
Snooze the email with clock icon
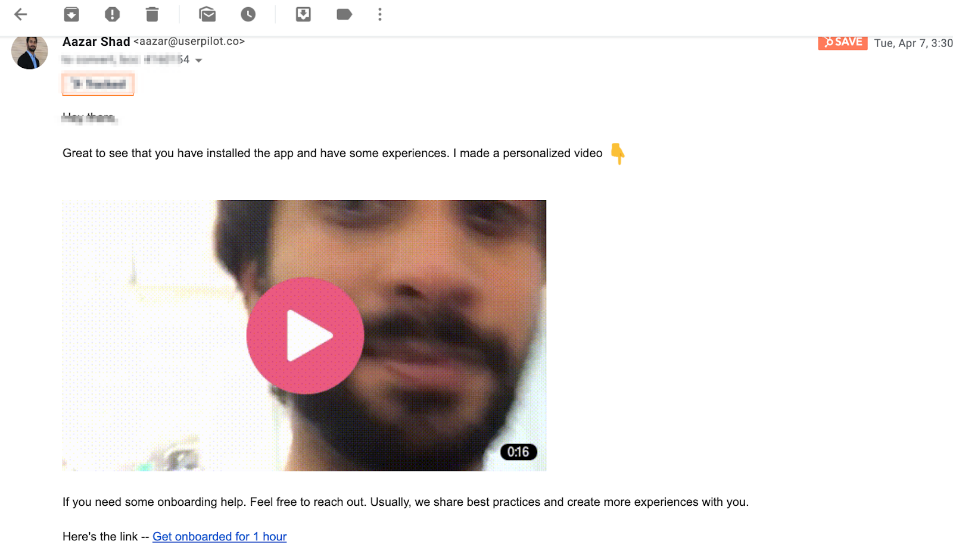[248, 14]
